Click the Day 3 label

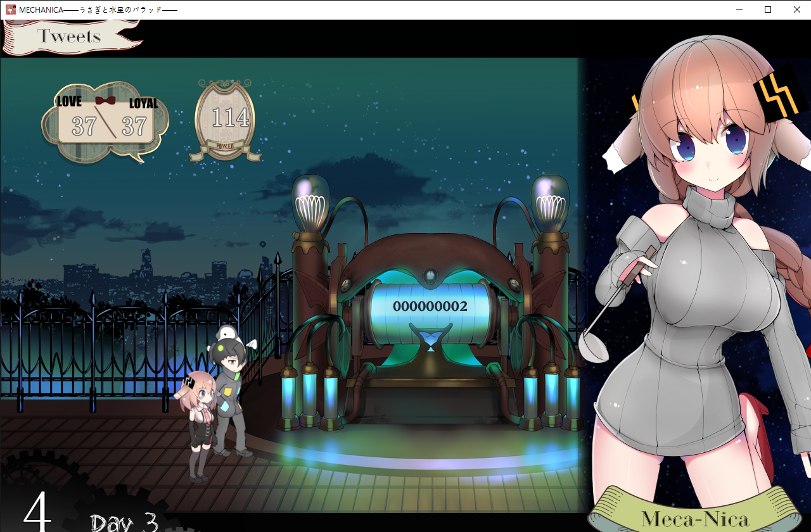[x=124, y=522]
